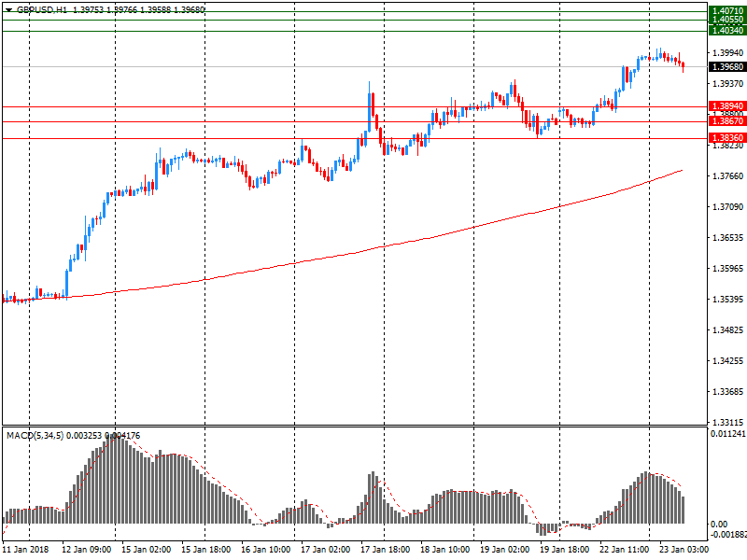The height and width of the screenshot is (560, 747).
Task: Select the 1.40550 green level label
Action: (727, 20)
